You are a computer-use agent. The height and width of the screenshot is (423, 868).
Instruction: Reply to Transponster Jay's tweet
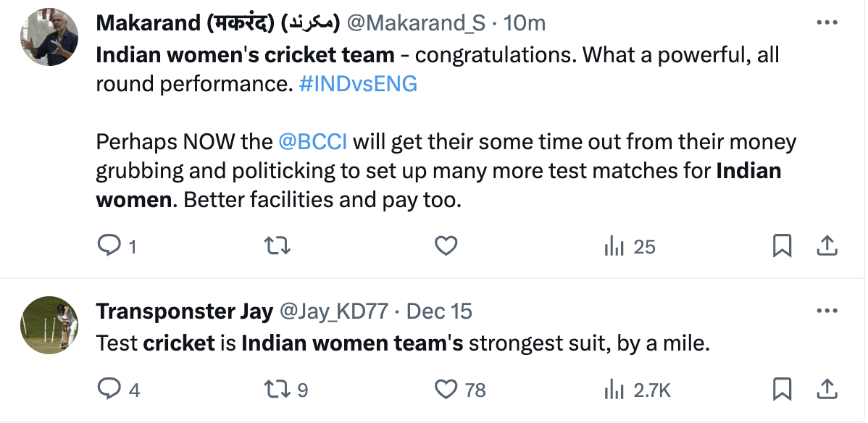(x=108, y=390)
